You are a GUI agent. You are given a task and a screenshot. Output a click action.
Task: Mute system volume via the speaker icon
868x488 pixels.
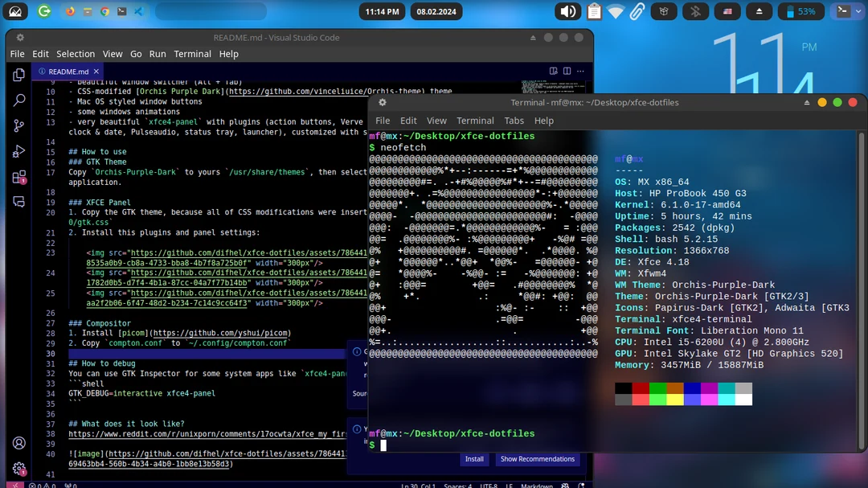pyautogui.click(x=568, y=11)
